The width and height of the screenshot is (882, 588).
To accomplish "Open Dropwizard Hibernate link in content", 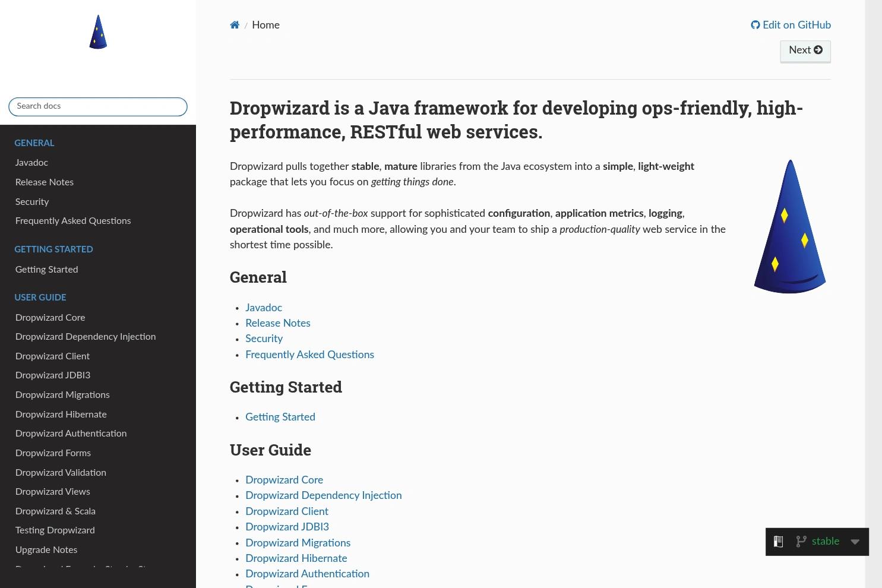I will (x=296, y=558).
